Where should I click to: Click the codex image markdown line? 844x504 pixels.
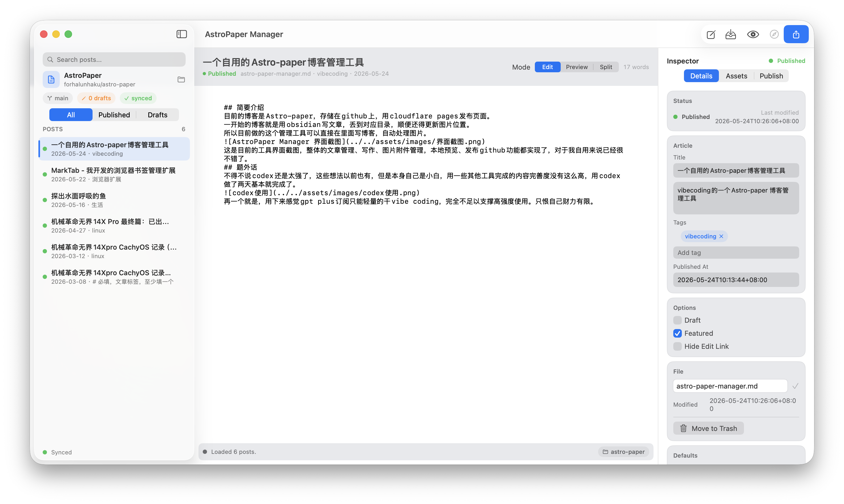point(322,193)
